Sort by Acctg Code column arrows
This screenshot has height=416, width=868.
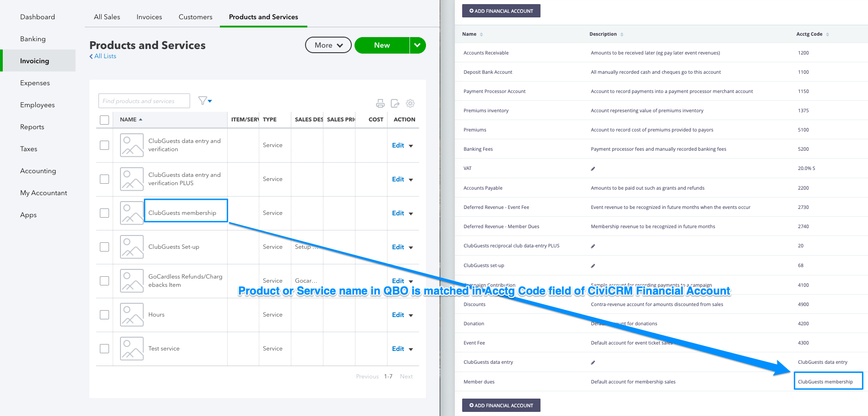[827, 34]
